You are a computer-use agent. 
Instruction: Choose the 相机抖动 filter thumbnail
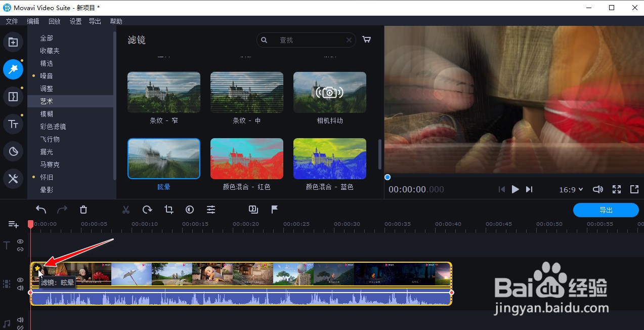tap(330, 92)
